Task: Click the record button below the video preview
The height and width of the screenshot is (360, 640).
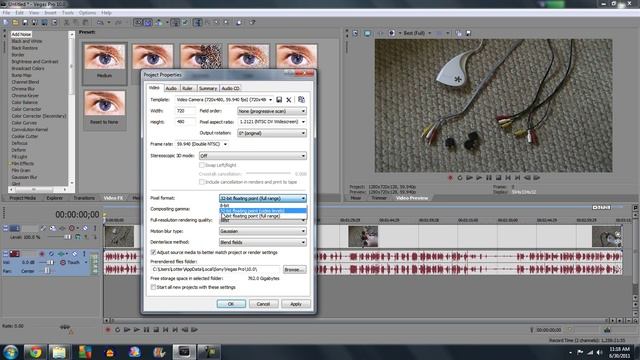Action: pyautogui.click(x=451, y=178)
